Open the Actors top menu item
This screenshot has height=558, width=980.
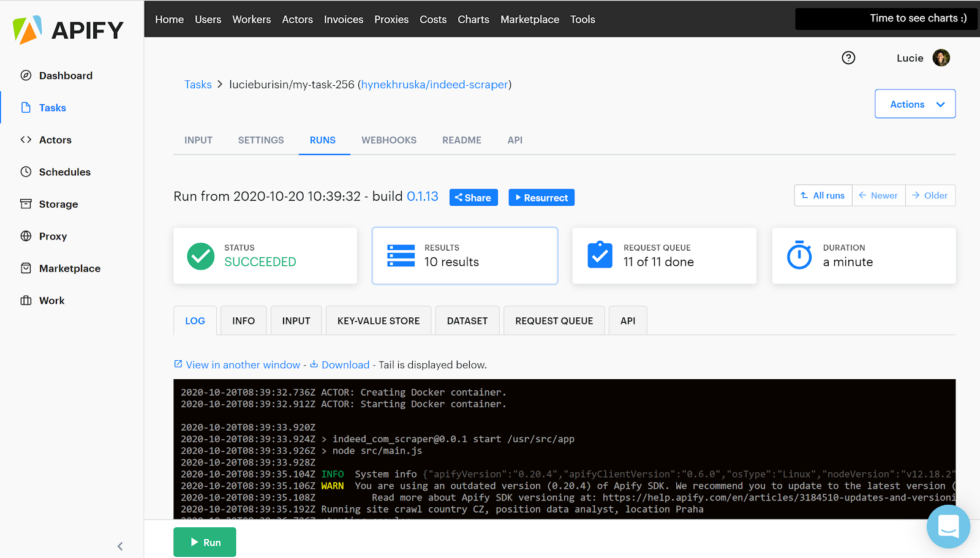click(298, 20)
